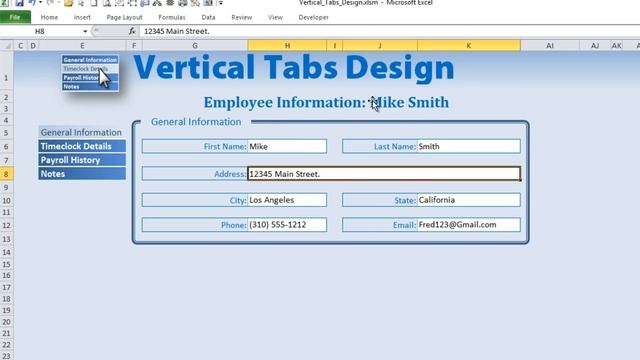640x360 pixels.
Task: Select row 12 header
Action: pos(7,225)
